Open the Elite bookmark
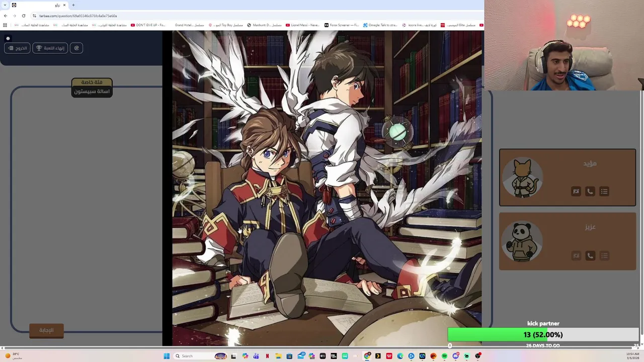644x362 pixels. 458,25
